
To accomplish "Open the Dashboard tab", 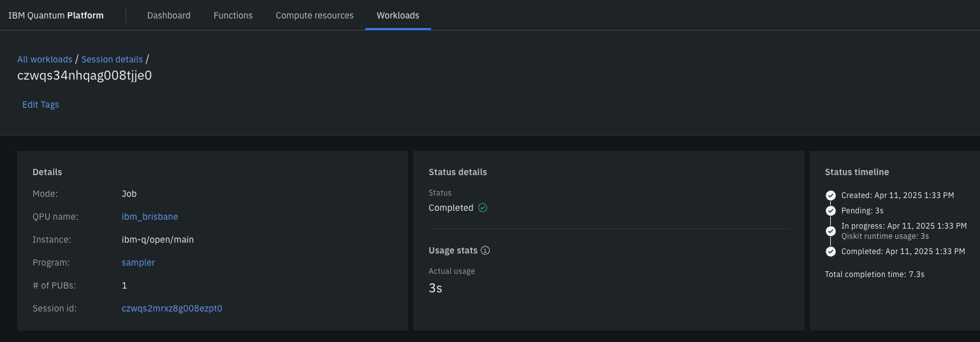I will pos(169,15).
